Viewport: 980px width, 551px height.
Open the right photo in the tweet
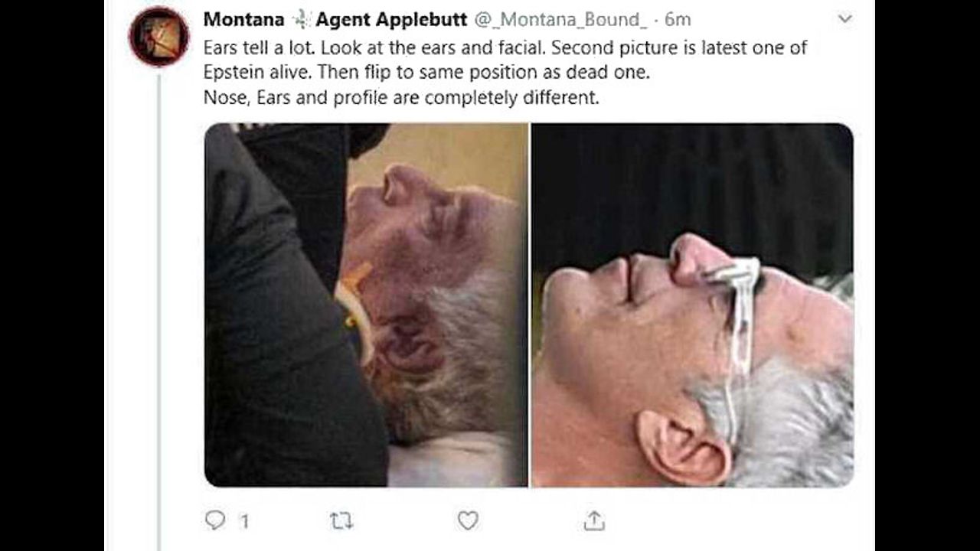point(692,305)
